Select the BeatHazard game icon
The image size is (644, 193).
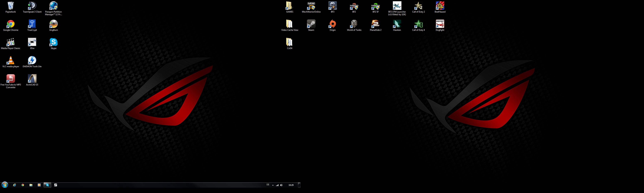tap(440, 7)
